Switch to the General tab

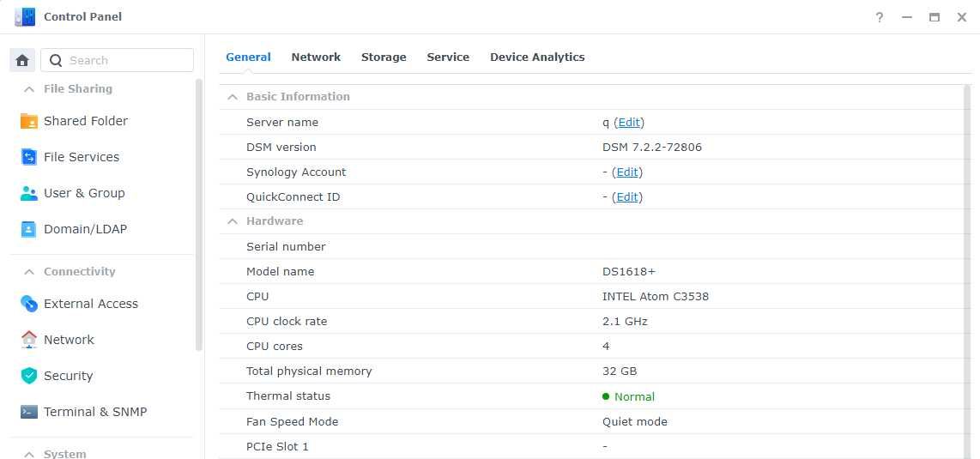point(248,57)
